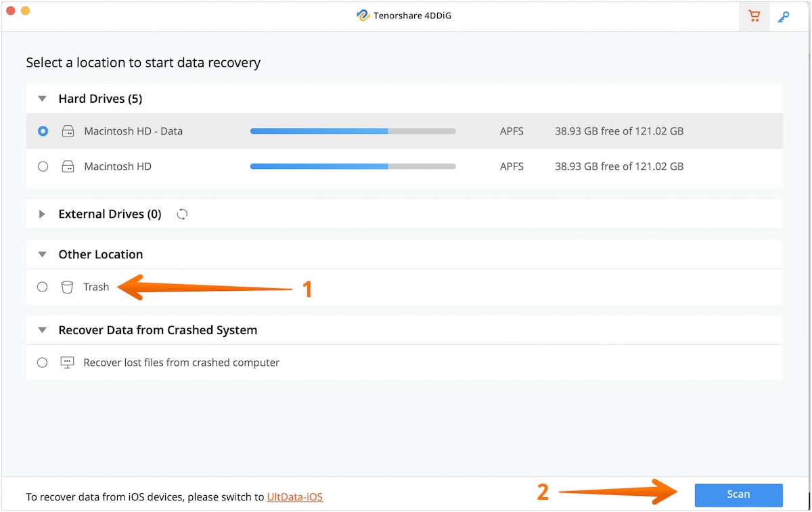812x512 pixels.
Task: Select the Macintosh HD radio button
Action: [x=43, y=166]
